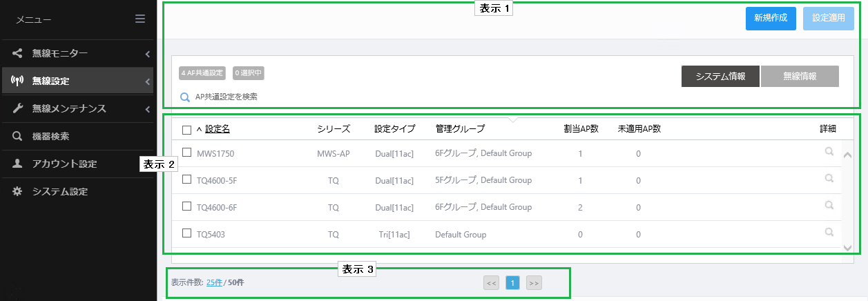Screen dimensions: 868x301
Task: Toggle the hamburger menu icon
Action: point(140,19)
